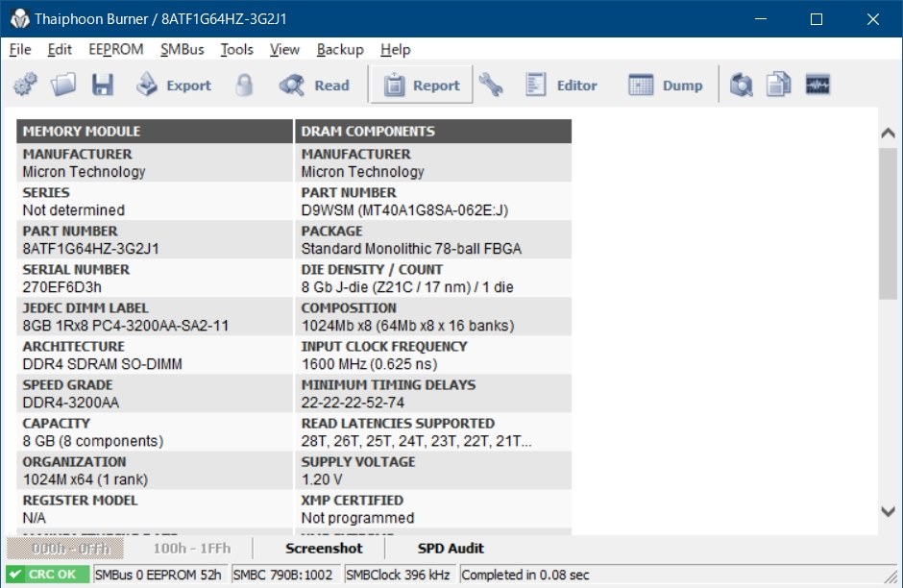This screenshot has height=588, width=903.
Task: Select the 8 GB (8 components) capacity value
Action: tap(93, 441)
